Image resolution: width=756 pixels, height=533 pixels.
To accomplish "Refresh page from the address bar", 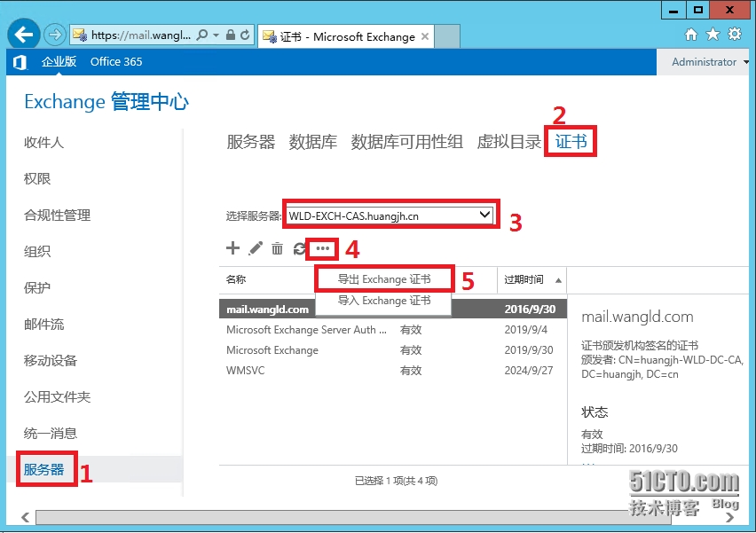I will (x=245, y=35).
